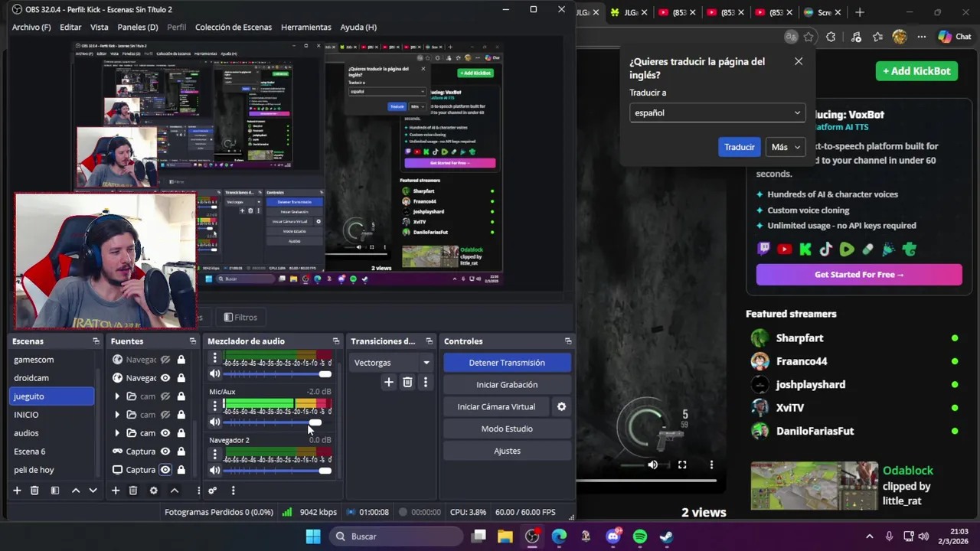Open more options on browser video player
The width and height of the screenshot is (980, 551).
click(711, 465)
